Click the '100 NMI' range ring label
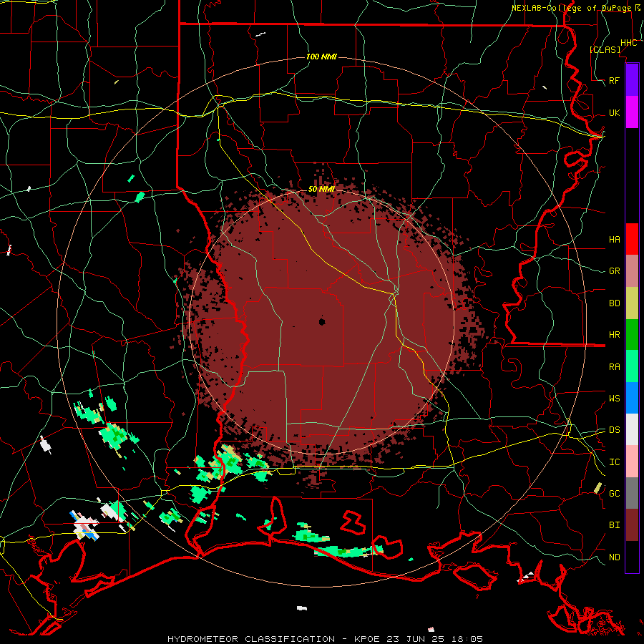 (x=321, y=57)
